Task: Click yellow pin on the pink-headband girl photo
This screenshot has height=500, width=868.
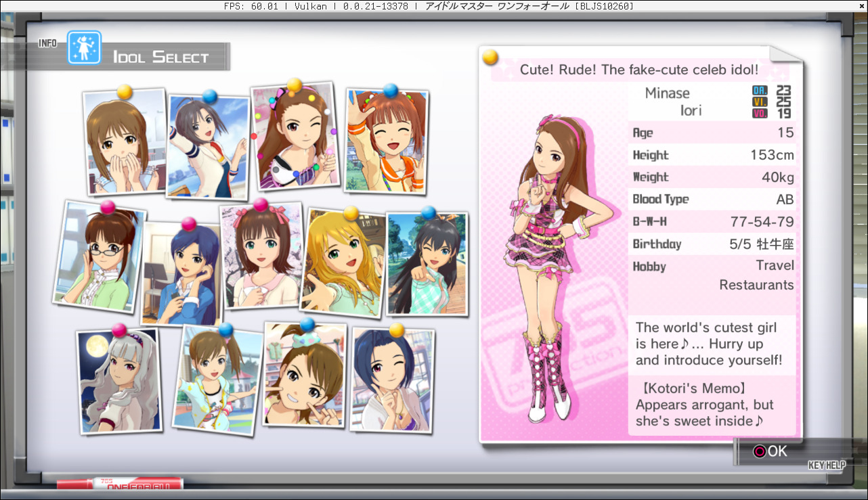Action: pos(294,85)
